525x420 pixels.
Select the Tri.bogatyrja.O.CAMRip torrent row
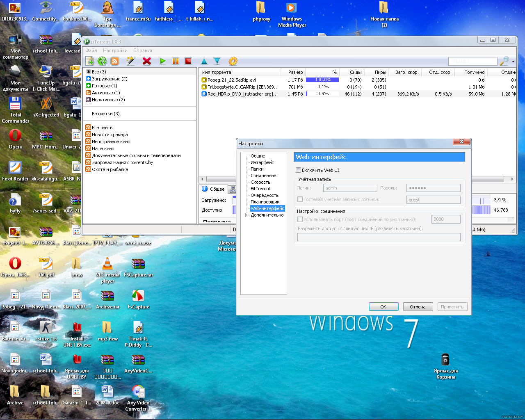pos(357,87)
